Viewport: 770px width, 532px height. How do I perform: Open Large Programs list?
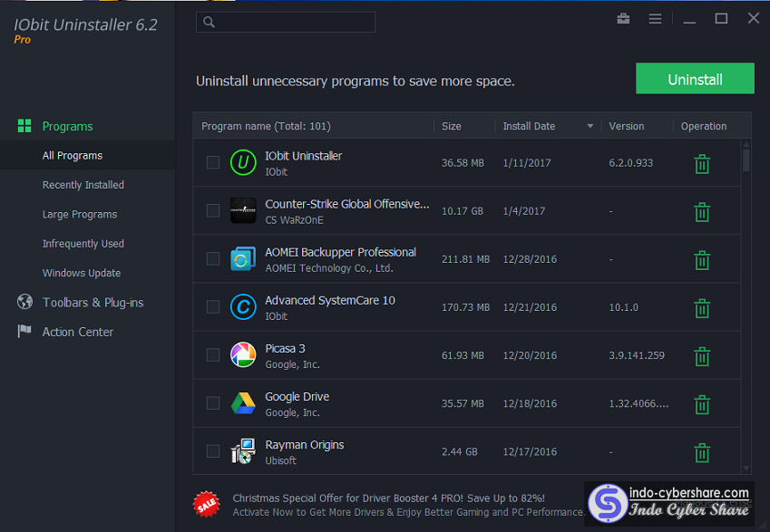(80, 215)
